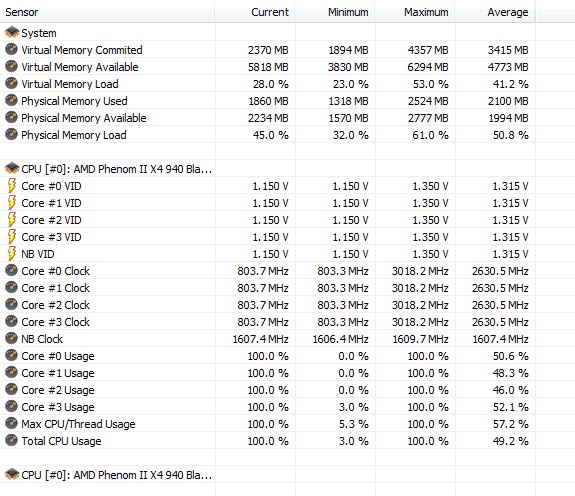The width and height of the screenshot is (575, 496).
Task: Click the Core #3 VID lightning icon
Action: [x=12, y=236]
